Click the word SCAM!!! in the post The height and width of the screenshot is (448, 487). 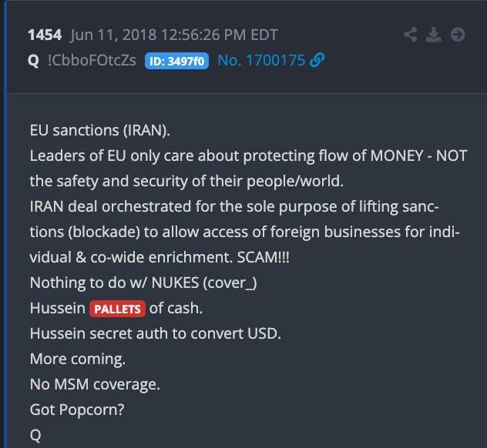pos(264,258)
